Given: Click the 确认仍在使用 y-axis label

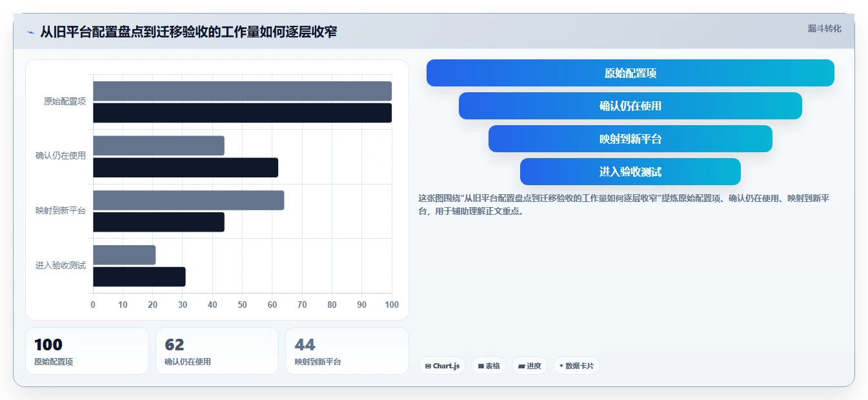Looking at the screenshot, I should pyautogui.click(x=61, y=155).
